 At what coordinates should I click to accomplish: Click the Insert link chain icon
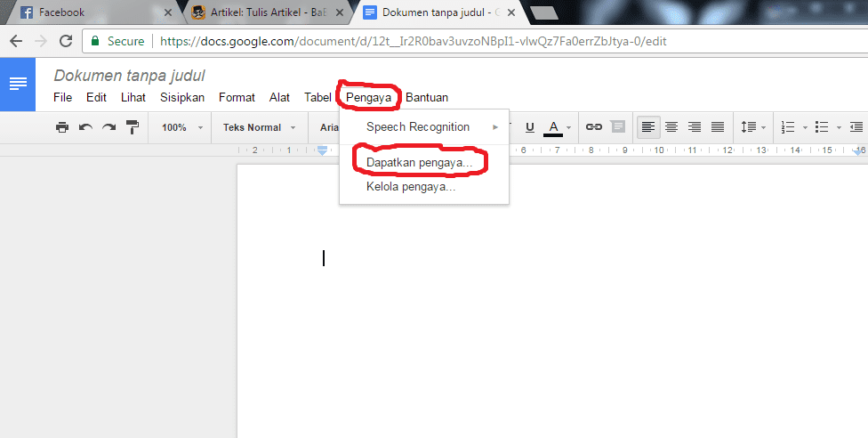click(x=594, y=127)
